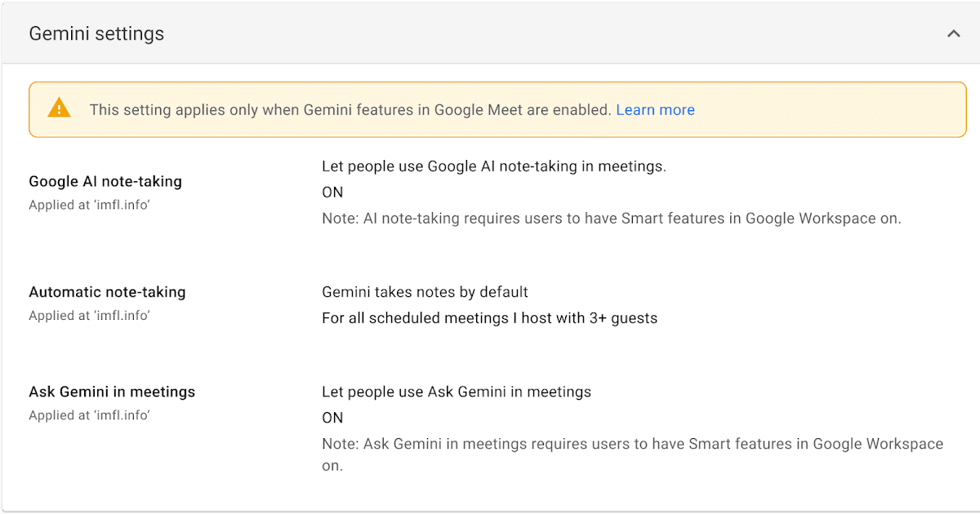Click the banner text about Gemini features in Meet

tap(350, 110)
